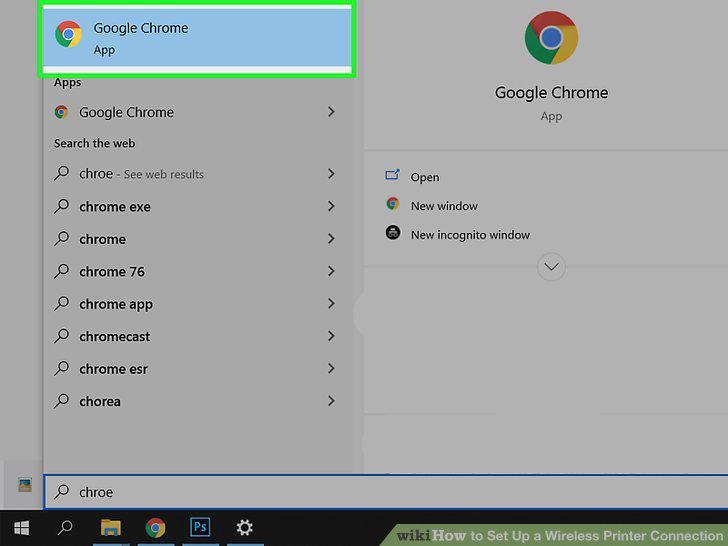Expand the plain 'chrome' suggestion arrow

[331, 239]
